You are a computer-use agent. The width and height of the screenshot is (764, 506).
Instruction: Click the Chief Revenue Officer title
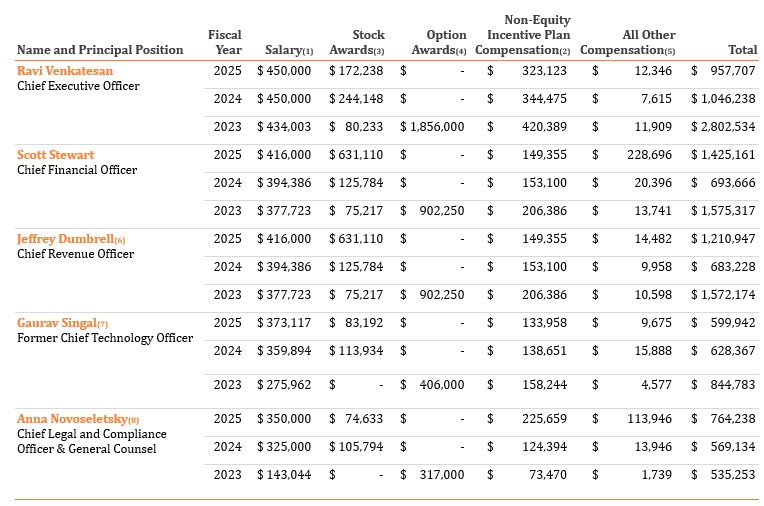[x=76, y=254]
